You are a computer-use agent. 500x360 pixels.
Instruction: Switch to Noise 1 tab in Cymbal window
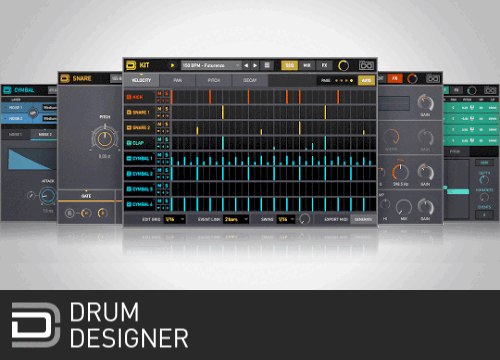tap(15, 134)
